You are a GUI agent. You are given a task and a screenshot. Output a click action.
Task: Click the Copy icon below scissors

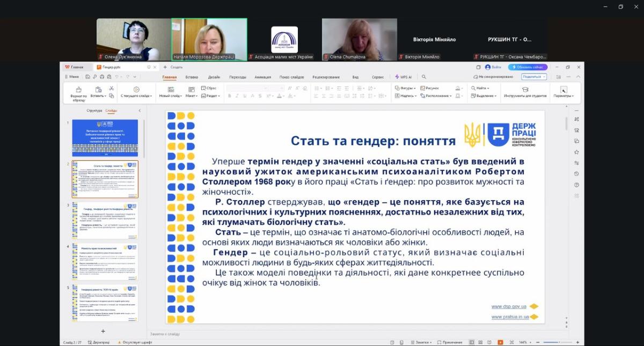pyautogui.click(x=112, y=95)
